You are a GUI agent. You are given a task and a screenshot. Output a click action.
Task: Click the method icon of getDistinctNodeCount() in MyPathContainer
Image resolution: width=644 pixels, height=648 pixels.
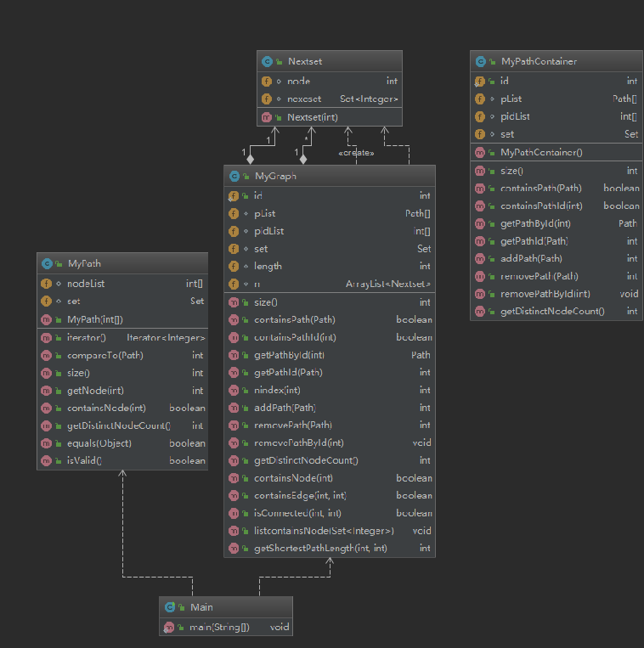coord(480,311)
